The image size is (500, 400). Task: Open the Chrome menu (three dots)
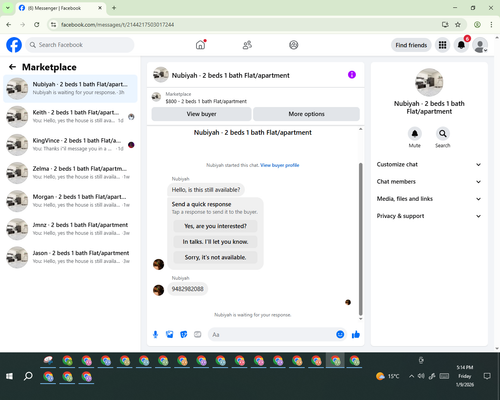[x=491, y=25]
